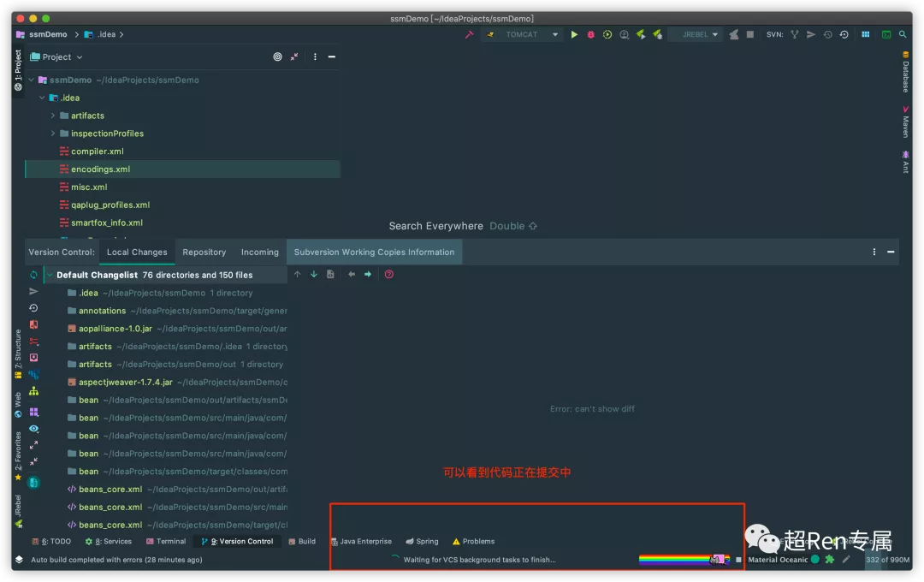
Task: Open Project panel options three-dot menu
Action: point(315,56)
